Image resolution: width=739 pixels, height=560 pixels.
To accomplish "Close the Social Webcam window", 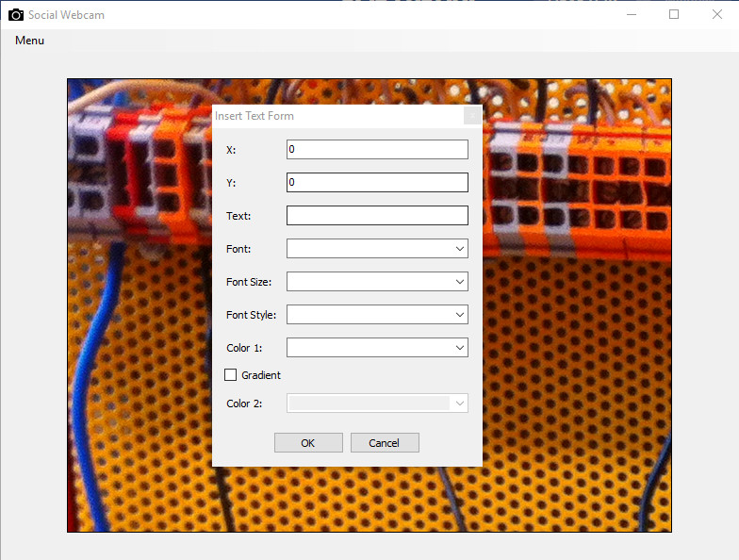I will tap(716, 15).
